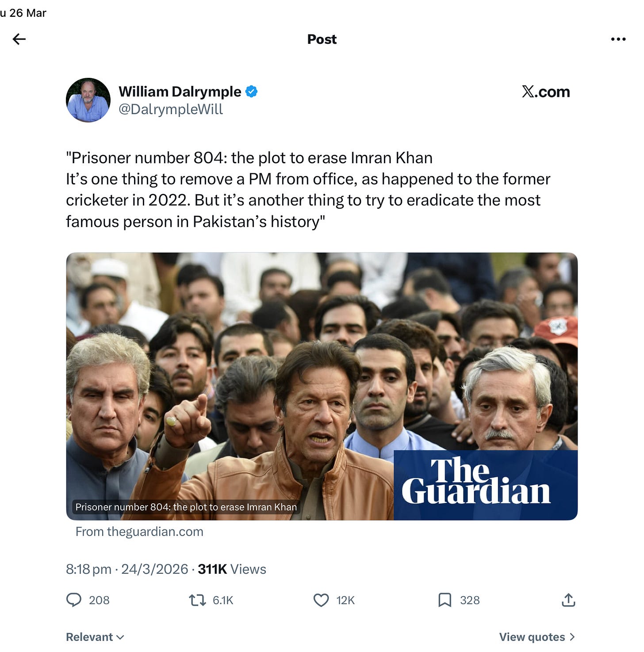This screenshot has height=652, width=644.
Task: Click the From theguardian.com source link
Action: coord(139,532)
